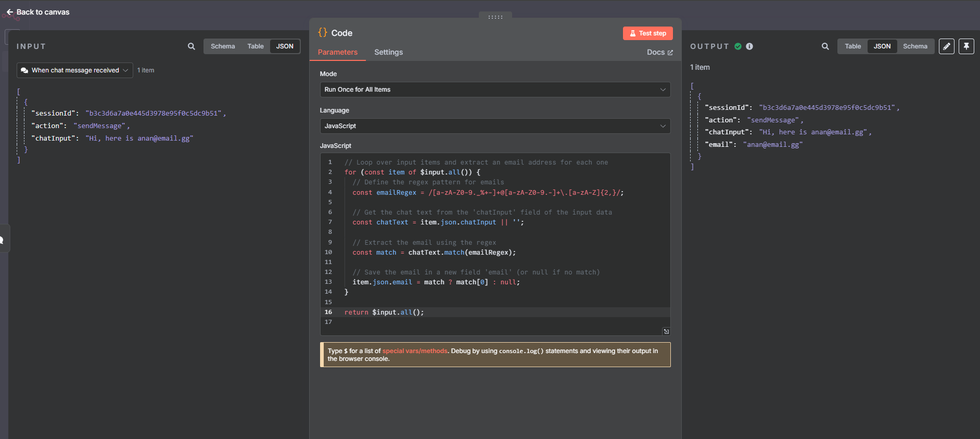Go back to canvas

click(37, 12)
